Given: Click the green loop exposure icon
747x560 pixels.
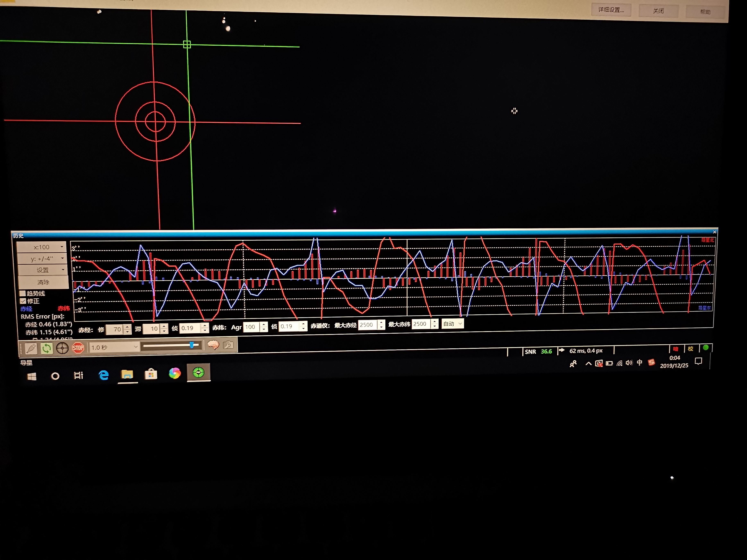Looking at the screenshot, I should pos(47,348).
